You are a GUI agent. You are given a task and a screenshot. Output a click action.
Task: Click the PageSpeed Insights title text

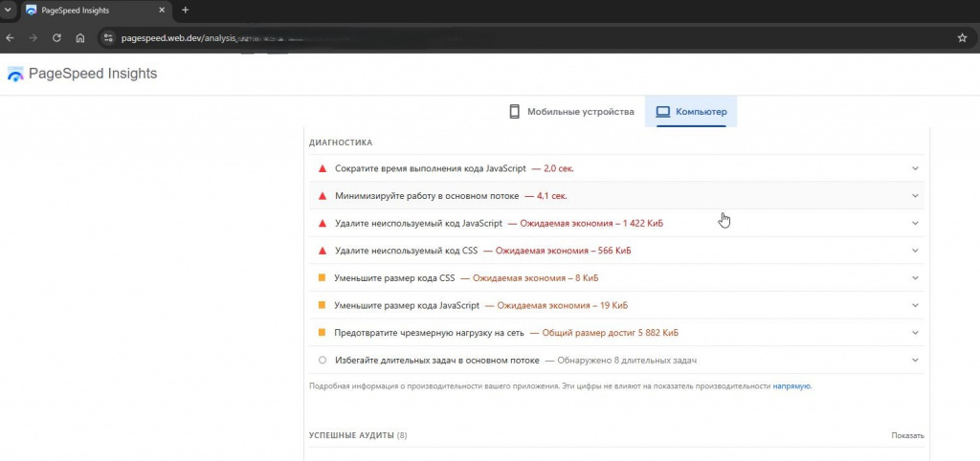tap(93, 74)
